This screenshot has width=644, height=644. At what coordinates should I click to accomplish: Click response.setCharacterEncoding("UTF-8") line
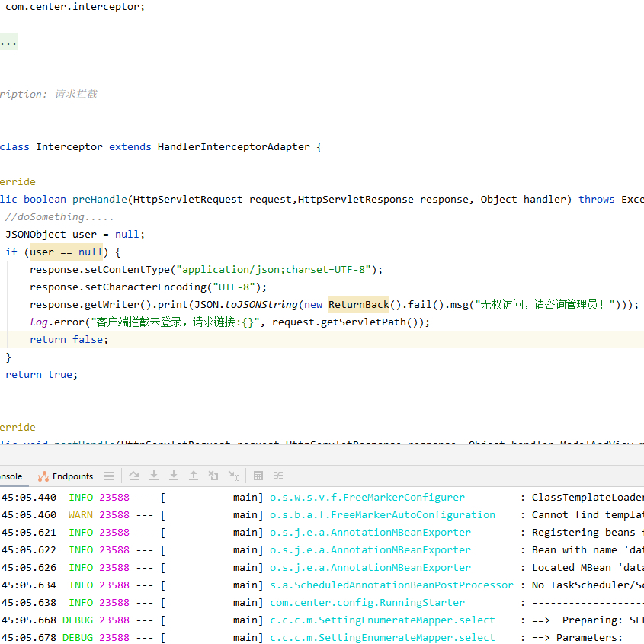coord(149,287)
